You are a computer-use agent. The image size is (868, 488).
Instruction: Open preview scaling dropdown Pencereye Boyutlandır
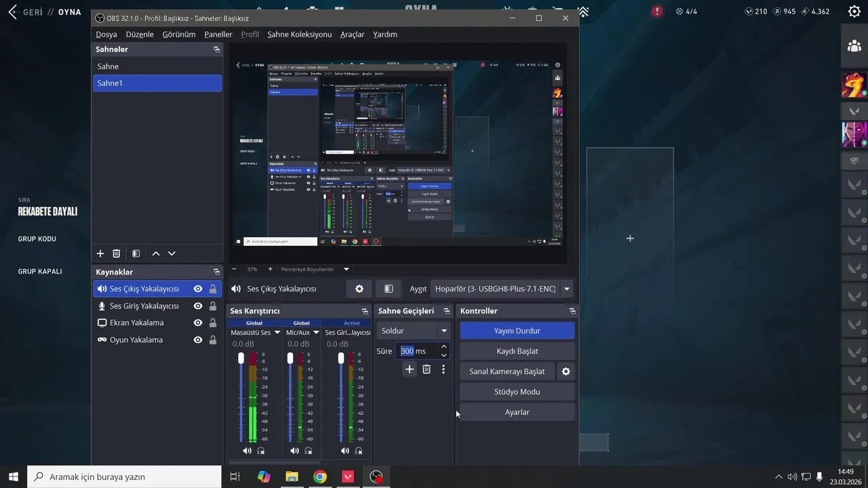point(315,269)
